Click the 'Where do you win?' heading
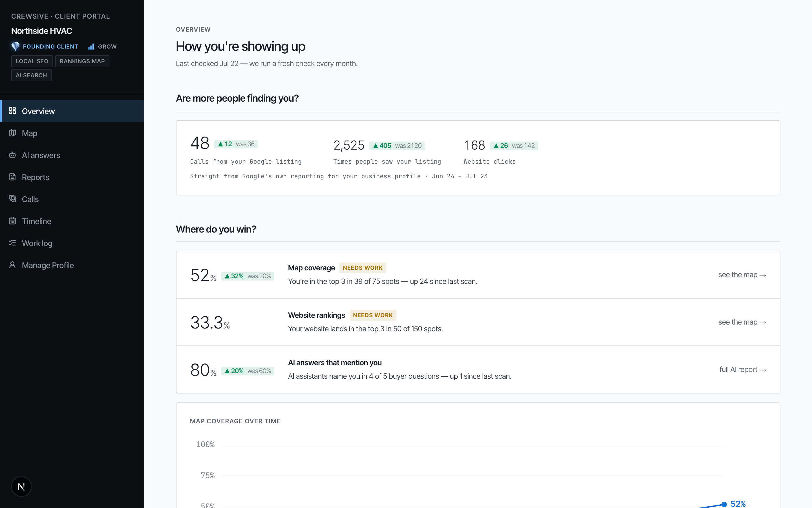Screen dimensions: 812x508 pos(216,229)
